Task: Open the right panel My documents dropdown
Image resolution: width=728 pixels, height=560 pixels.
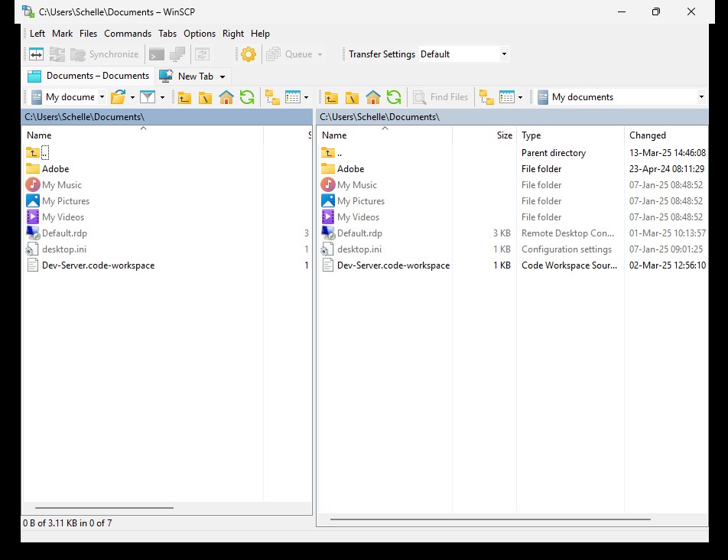Action: pos(700,97)
